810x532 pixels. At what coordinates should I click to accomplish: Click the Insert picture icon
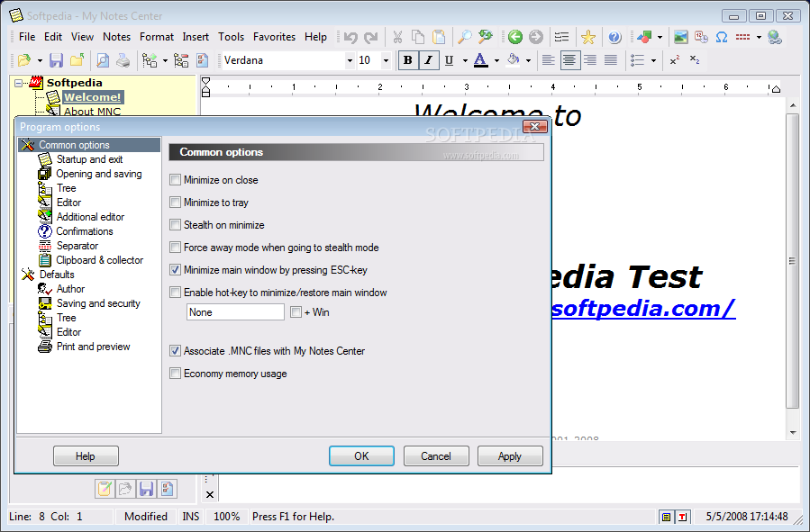pyautogui.click(x=681, y=37)
